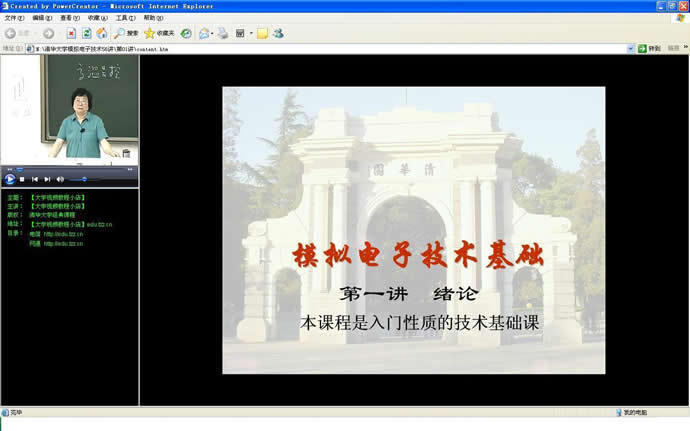Click the 地址 line edu link text
This screenshot has height=431, width=690.
click(x=70, y=224)
